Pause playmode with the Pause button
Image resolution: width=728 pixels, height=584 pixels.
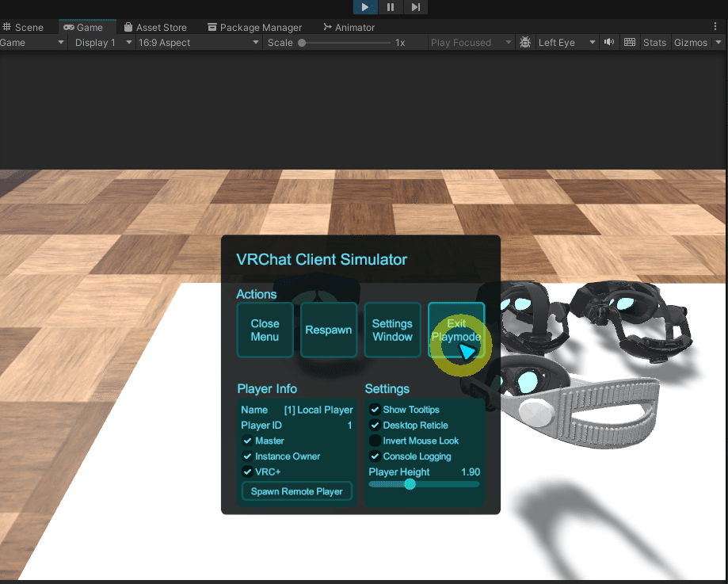[x=390, y=7]
